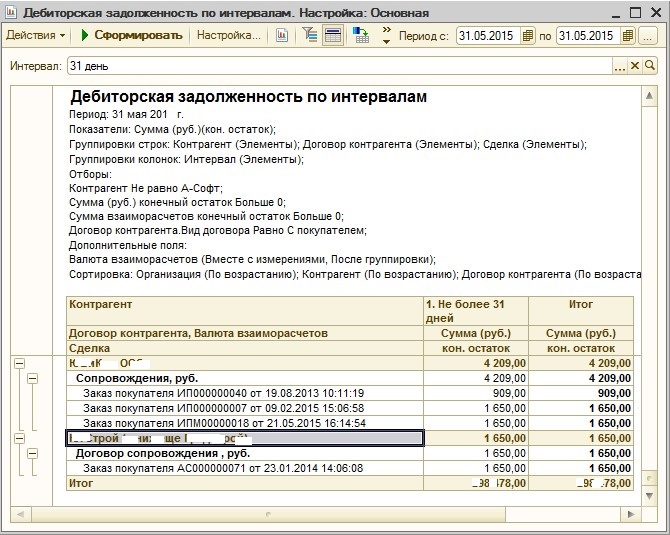The height and width of the screenshot is (535, 670).
Task: Click the application icon in title bar
Action: pos(11,13)
